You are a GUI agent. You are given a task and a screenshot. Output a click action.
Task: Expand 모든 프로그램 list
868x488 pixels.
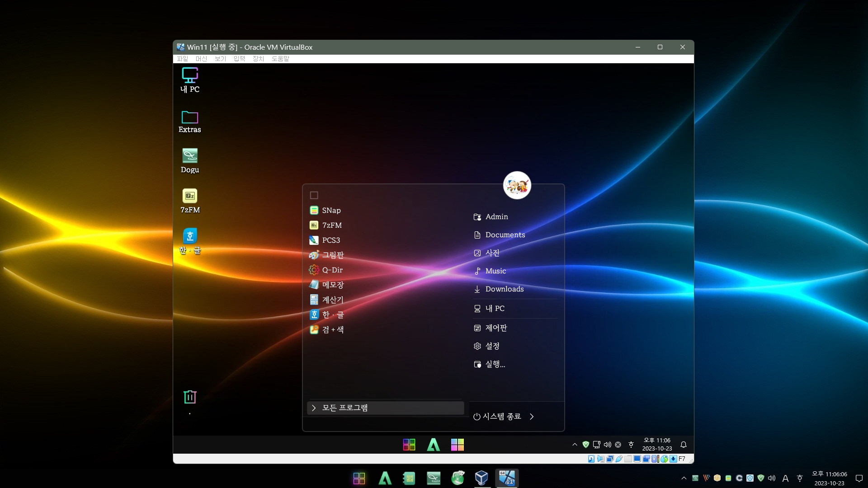coord(386,408)
